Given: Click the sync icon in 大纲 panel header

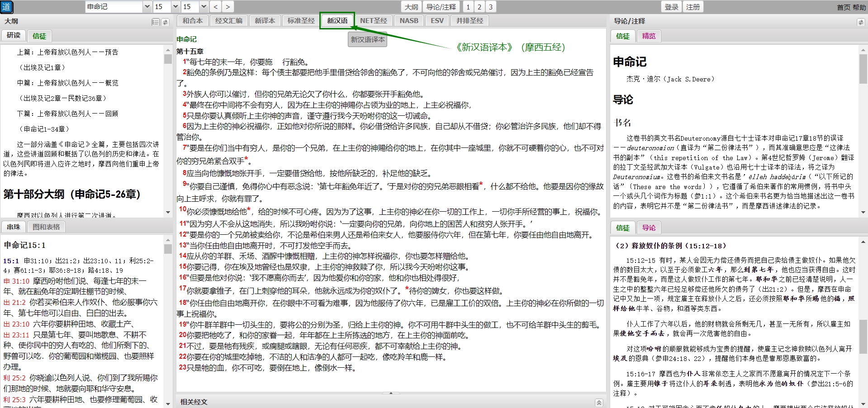Looking at the screenshot, I should (166, 22).
